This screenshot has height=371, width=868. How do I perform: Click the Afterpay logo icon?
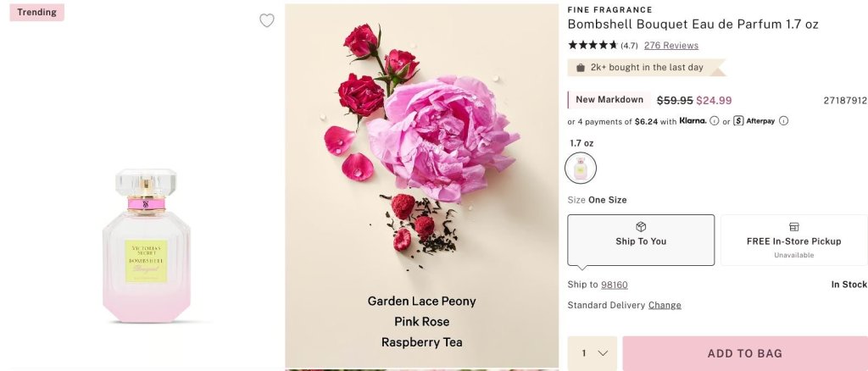pos(738,120)
